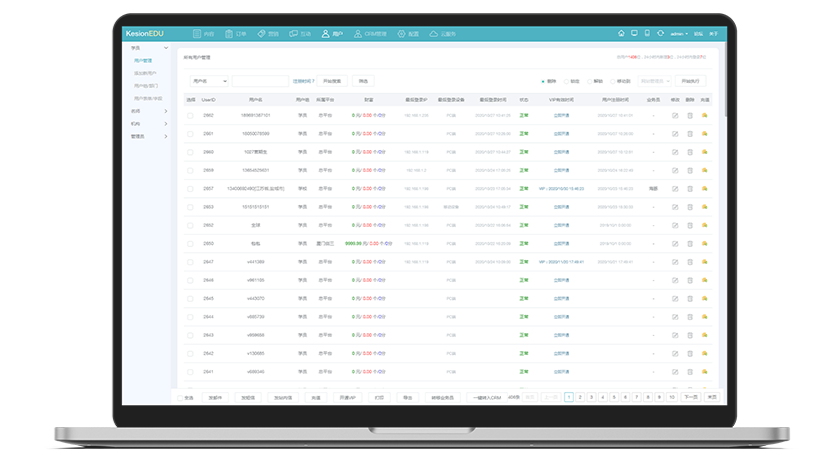Click the delete icon for user 2847
The image size is (820, 466).
(689, 261)
